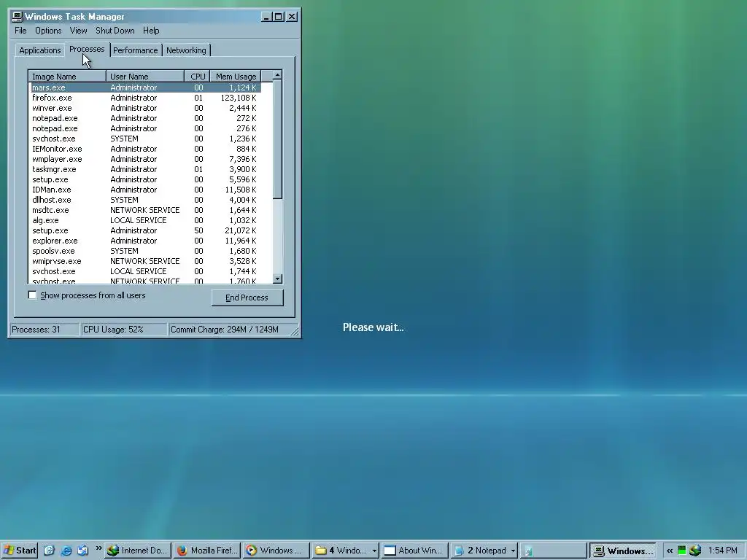Select the winver.exe process row
The width and height of the screenshot is (747, 560).
coord(145,108)
